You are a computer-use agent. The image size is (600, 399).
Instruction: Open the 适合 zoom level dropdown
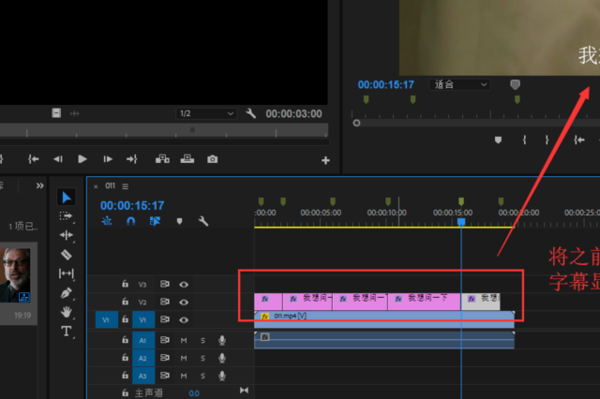point(460,85)
